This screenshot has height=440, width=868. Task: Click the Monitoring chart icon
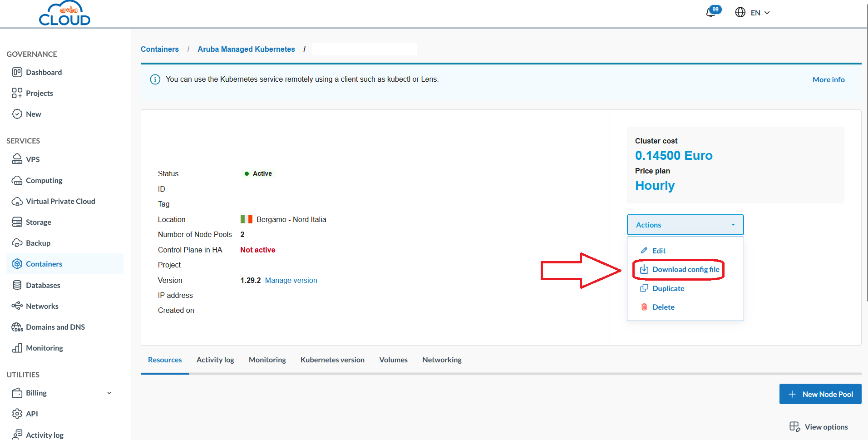pos(17,347)
